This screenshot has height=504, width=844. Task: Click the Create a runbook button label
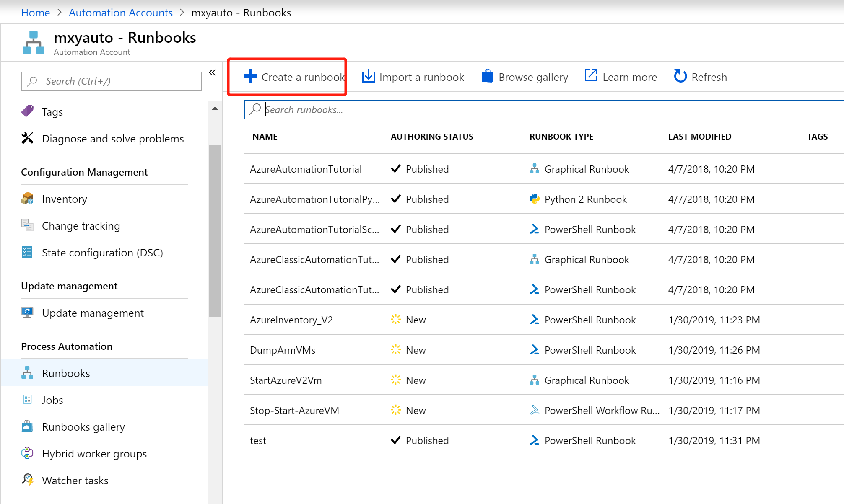tap(303, 77)
